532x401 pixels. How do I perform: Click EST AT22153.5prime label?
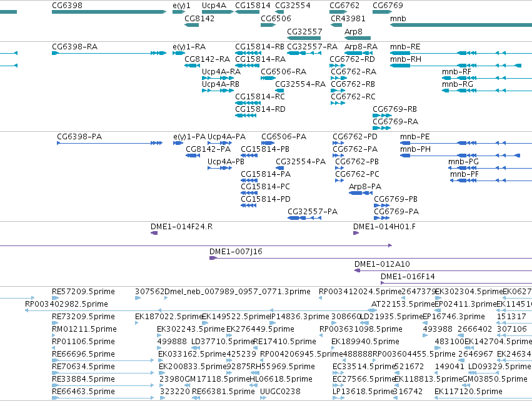pos(403,304)
